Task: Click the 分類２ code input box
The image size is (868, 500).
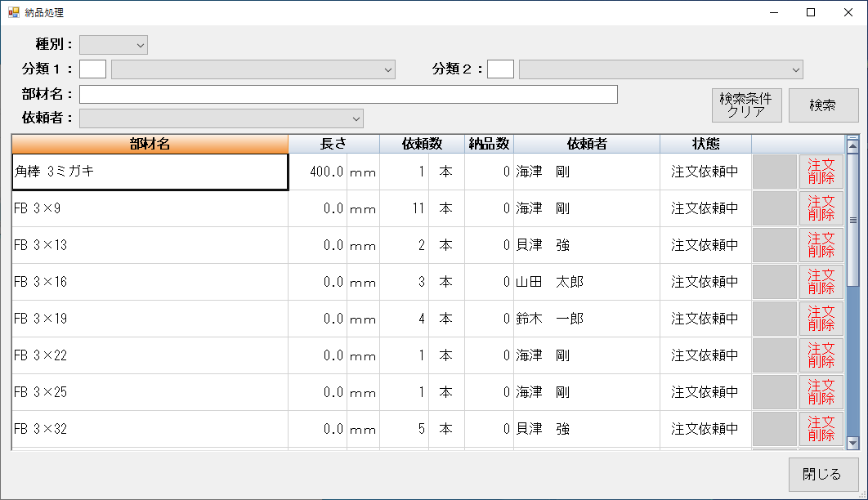Action: (x=500, y=69)
